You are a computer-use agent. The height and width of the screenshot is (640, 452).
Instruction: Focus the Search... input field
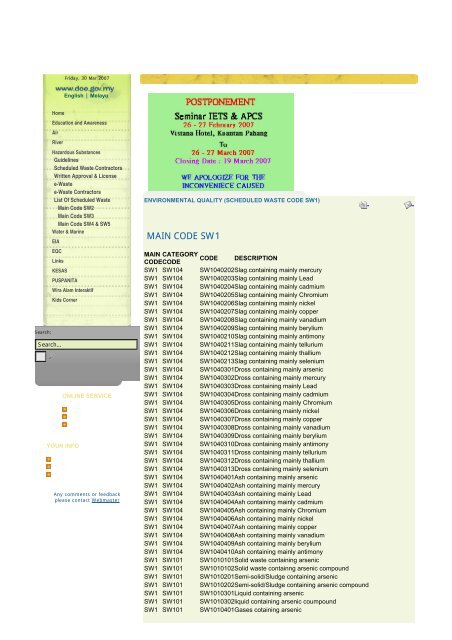[x=86, y=344]
